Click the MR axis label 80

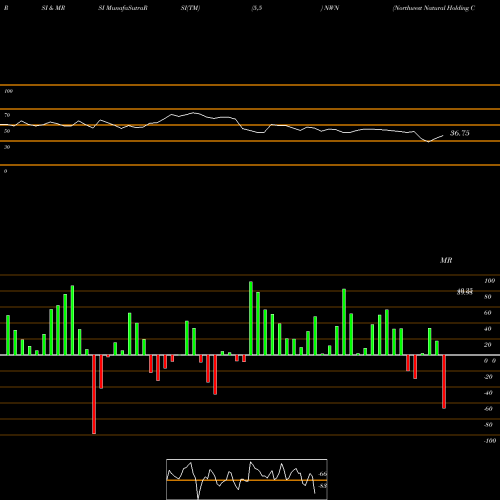[488, 297]
